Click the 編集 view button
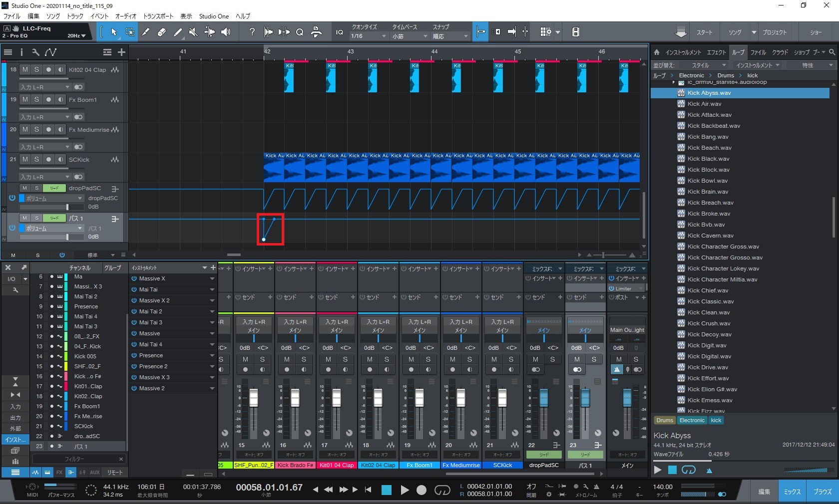The height and width of the screenshot is (504, 839). (x=764, y=492)
